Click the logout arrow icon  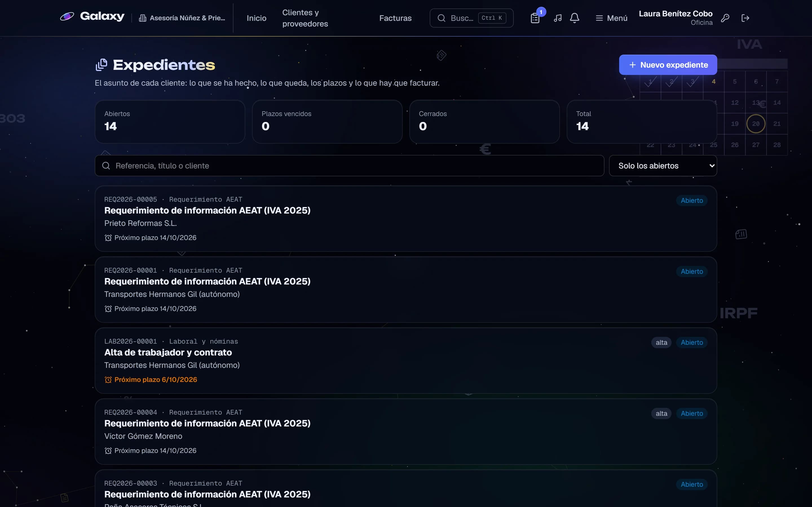click(x=745, y=18)
